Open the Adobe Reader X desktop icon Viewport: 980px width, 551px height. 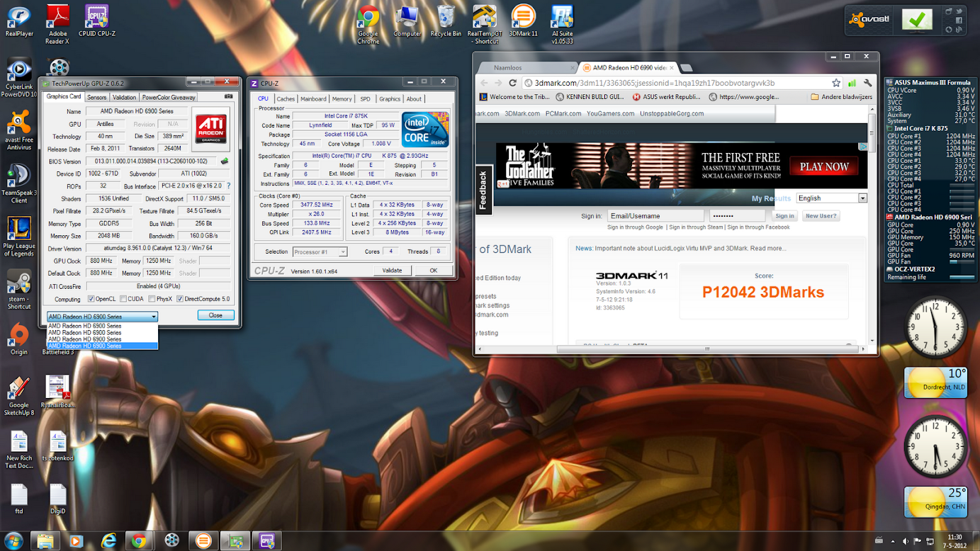(x=57, y=24)
